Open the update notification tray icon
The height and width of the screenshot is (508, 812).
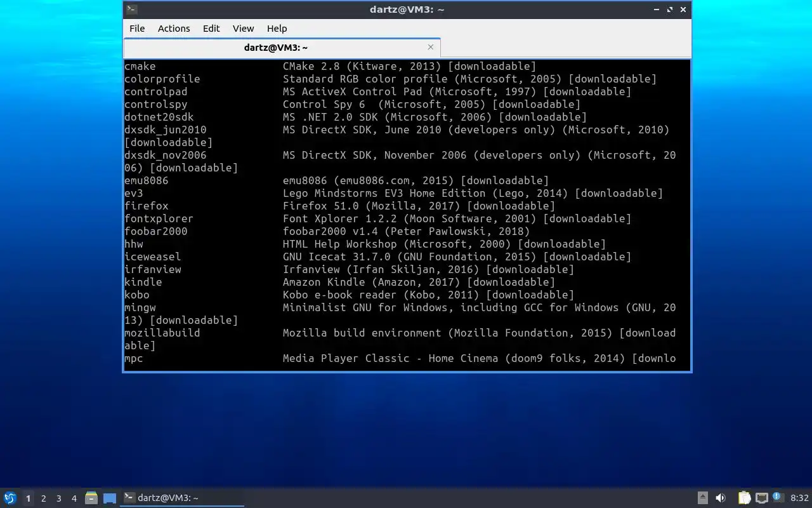pyautogui.click(x=778, y=497)
